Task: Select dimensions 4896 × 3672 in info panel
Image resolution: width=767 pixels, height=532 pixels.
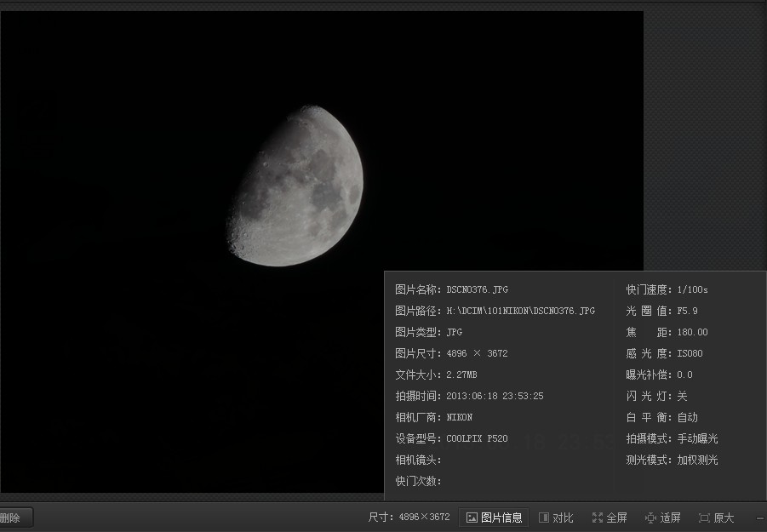Action: [478, 353]
